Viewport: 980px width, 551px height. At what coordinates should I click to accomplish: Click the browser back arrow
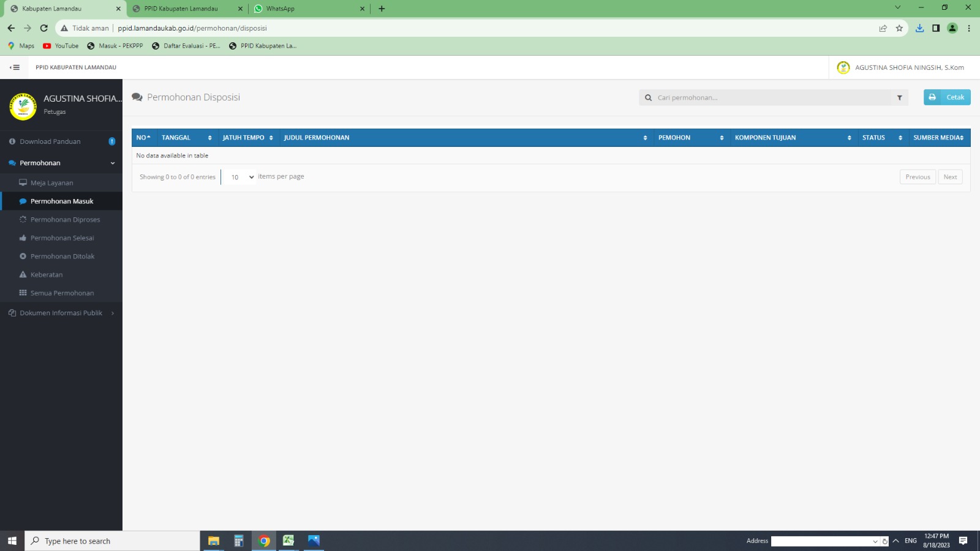coord(11,28)
